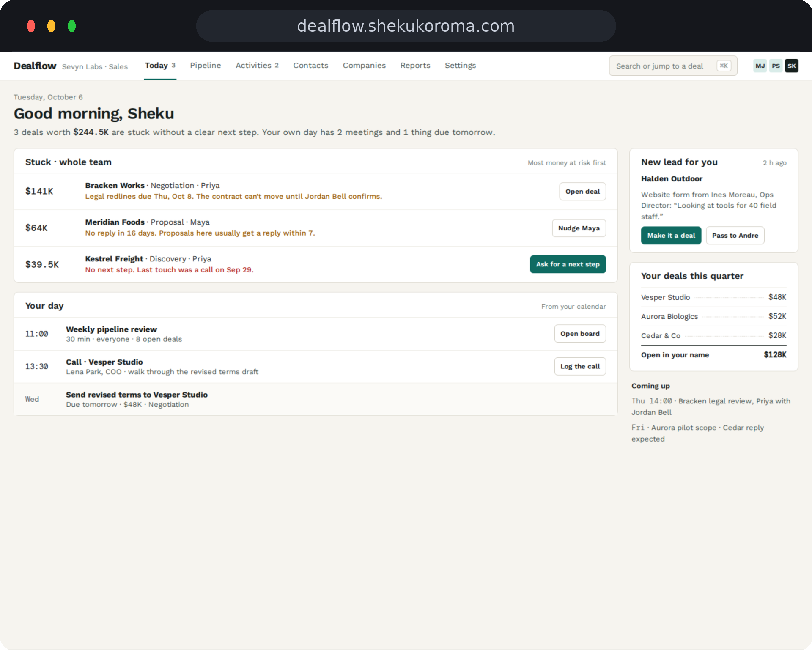This screenshot has width=812, height=650.
Task: Open the Reports tab
Action: coord(415,66)
